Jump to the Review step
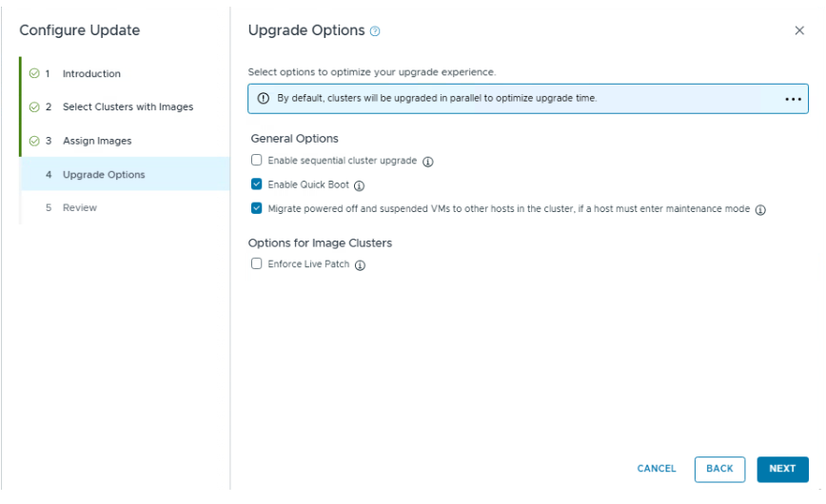This screenshot has height=504, width=826. (80, 207)
